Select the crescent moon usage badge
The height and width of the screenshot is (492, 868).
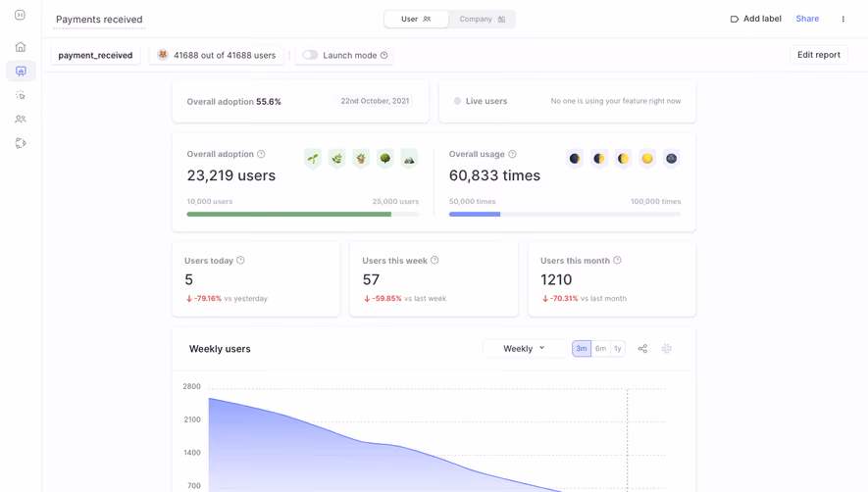(x=599, y=159)
